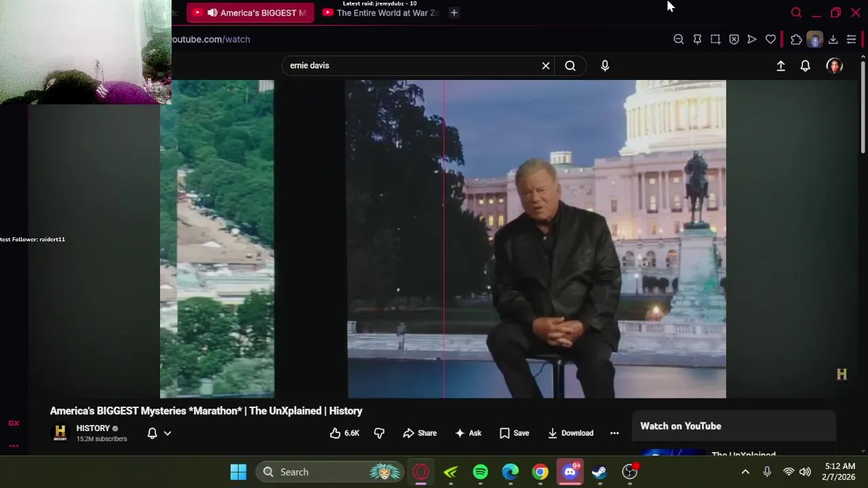This screenshot has height=488, width=868.
Task: Open Google Chrome from the taskbar
Action: pyautogui.click(x=540, y=472)
